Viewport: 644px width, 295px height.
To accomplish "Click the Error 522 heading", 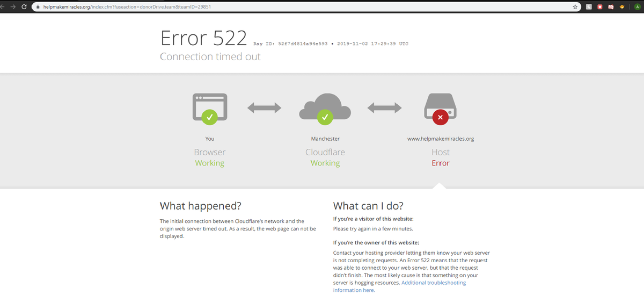I will (203, 38).
